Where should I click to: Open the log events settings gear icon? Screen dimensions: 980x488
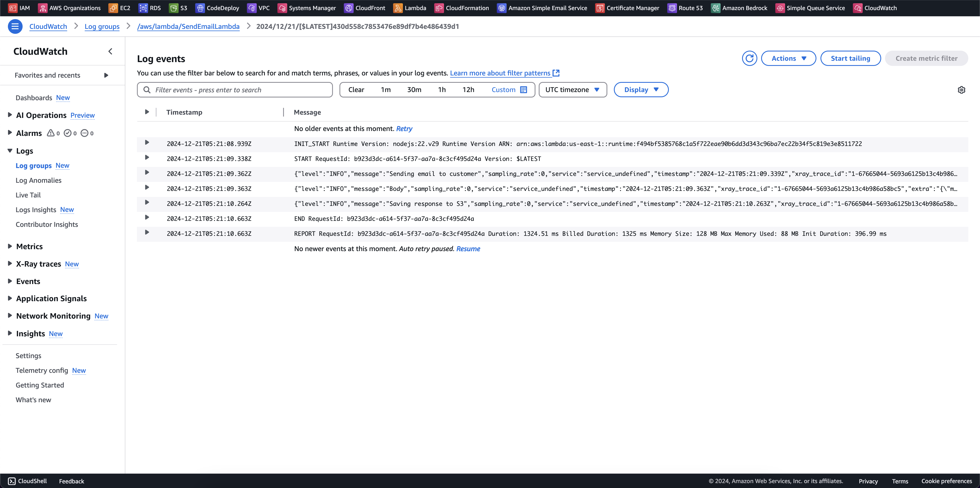click(961, 90)
